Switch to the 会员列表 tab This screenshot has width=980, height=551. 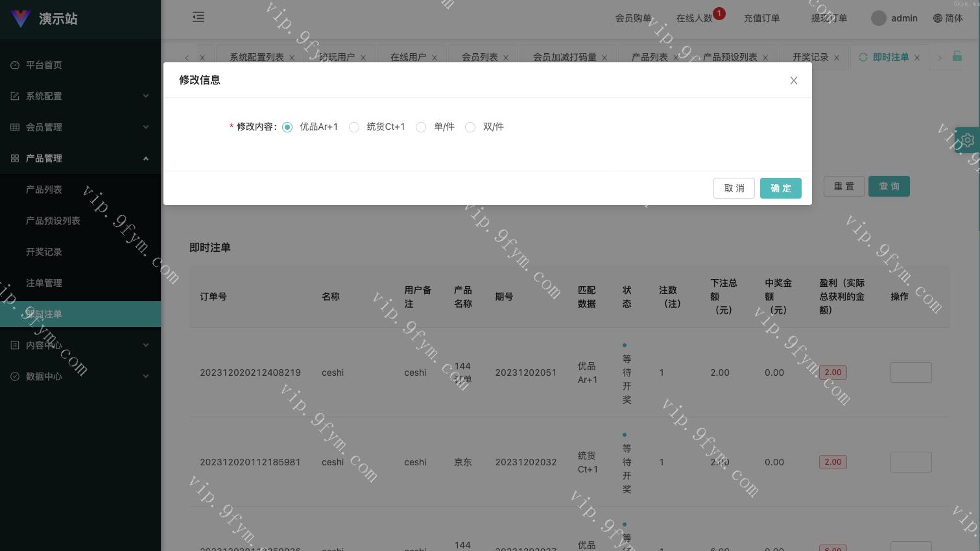coord(479,57)
